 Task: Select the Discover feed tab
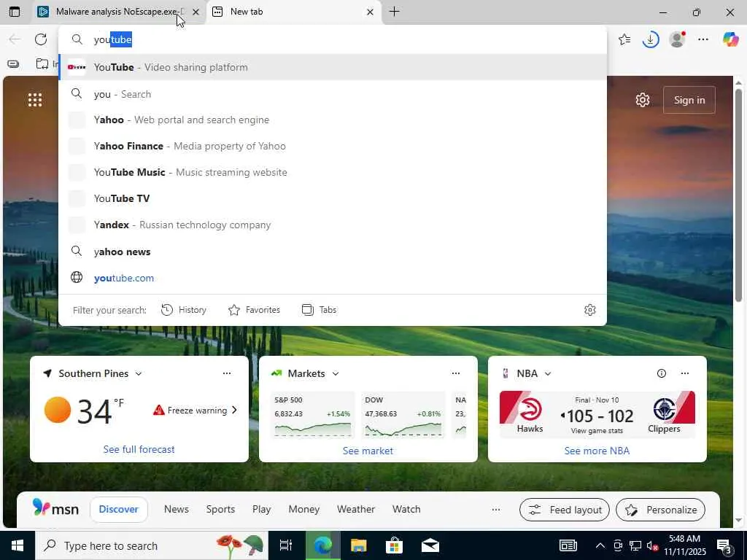pos(119,510)
